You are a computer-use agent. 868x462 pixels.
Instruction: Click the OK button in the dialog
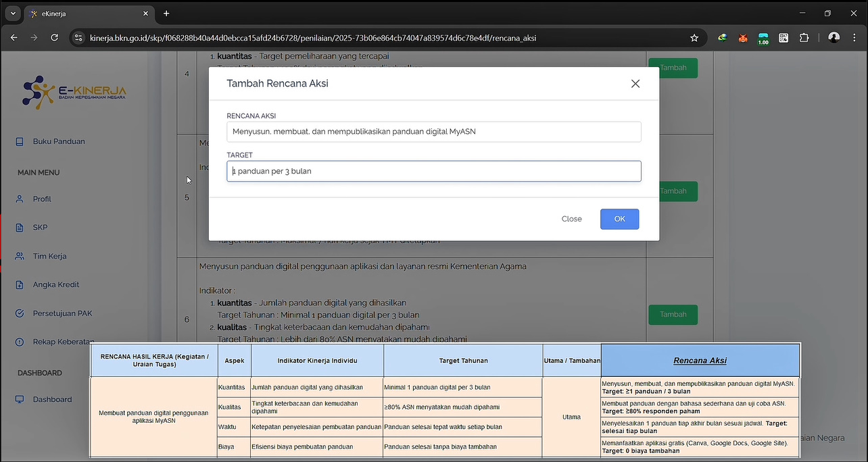click(619, 219)
